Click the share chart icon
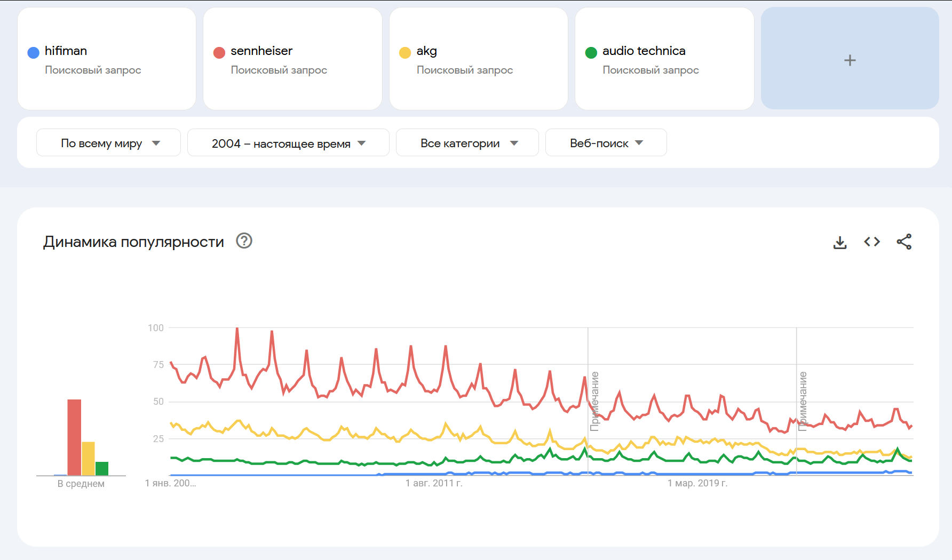 [x=904, y=242]
